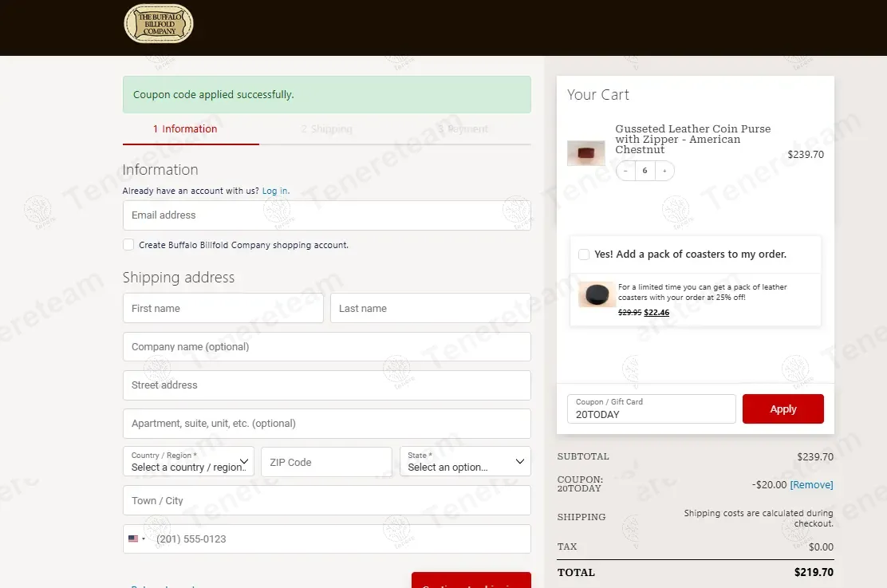887x588 pixels.
Task: Click the Coupon / Gift Card input
Action: tap(651, 408)
